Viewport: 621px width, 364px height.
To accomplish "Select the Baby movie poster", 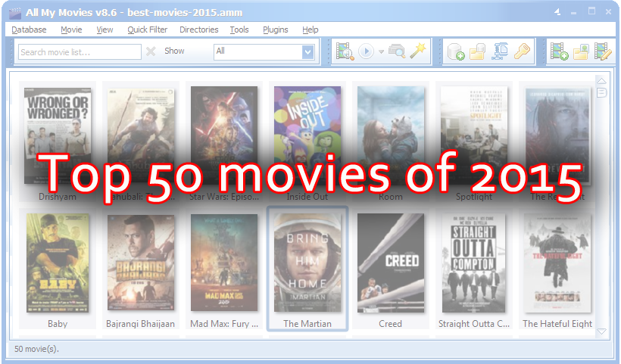I will [58, 263].
